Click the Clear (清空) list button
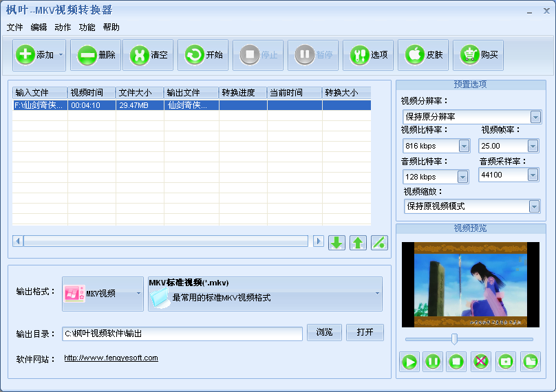Image resolution: width=556 pixels, height=392 pixels. pyautogui.click(x=148, y=55)
